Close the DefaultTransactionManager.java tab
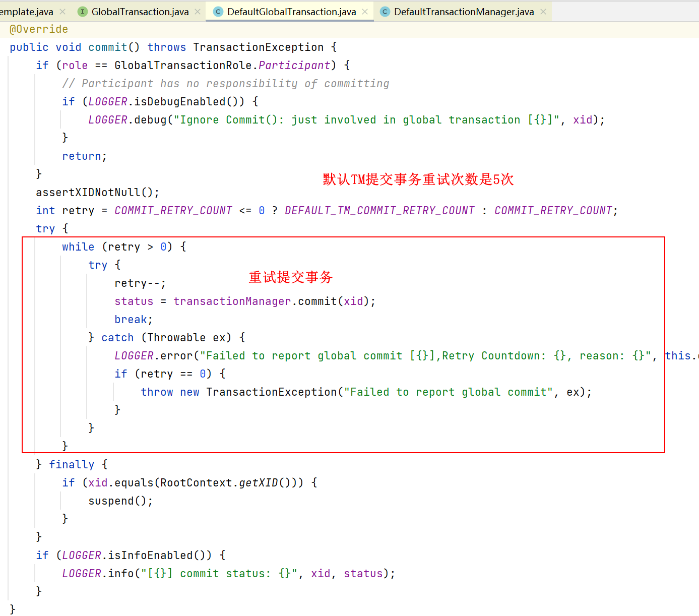 click(543, 12)
